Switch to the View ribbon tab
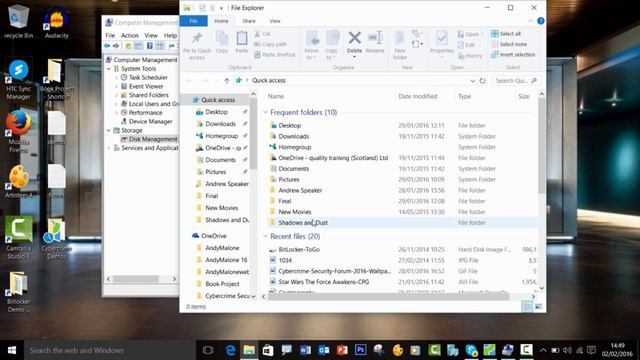640x360 pixels. (x=275, y=21)
